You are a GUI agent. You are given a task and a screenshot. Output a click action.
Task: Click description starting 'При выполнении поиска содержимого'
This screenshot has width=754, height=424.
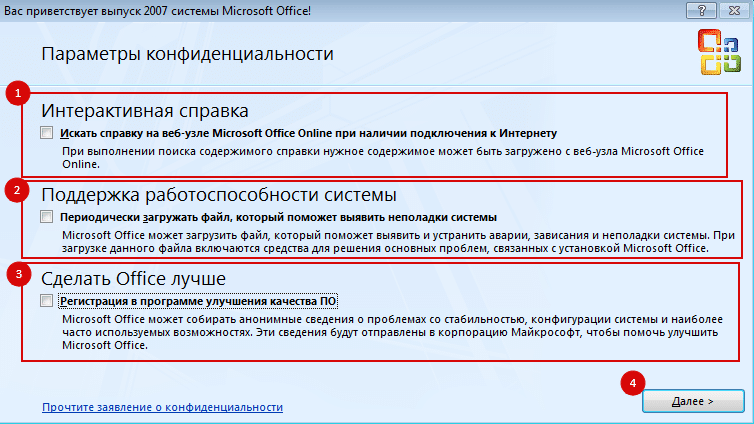click(x=383, y=158)
